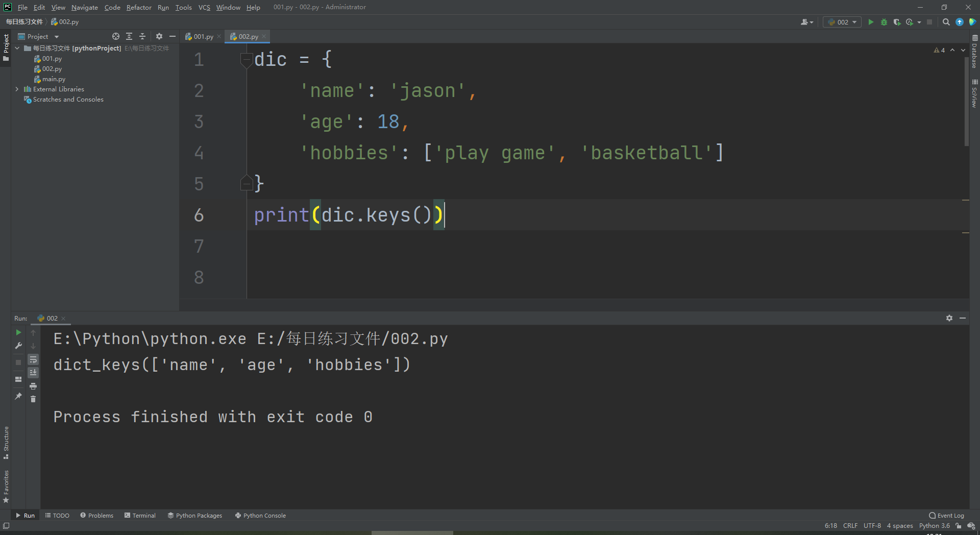Run 002 with coverage

click(x=897, y=22)
